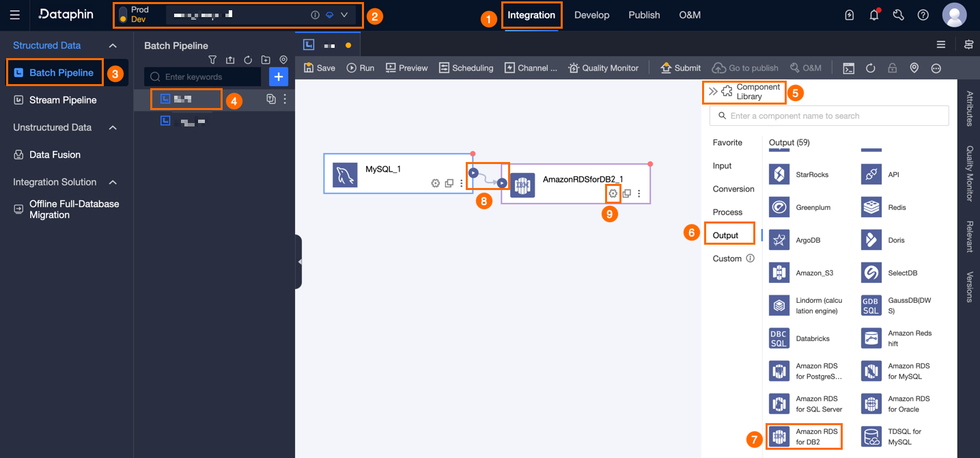
Task: Focus the Enter keywords search box
Action: (x=202, y=77)
